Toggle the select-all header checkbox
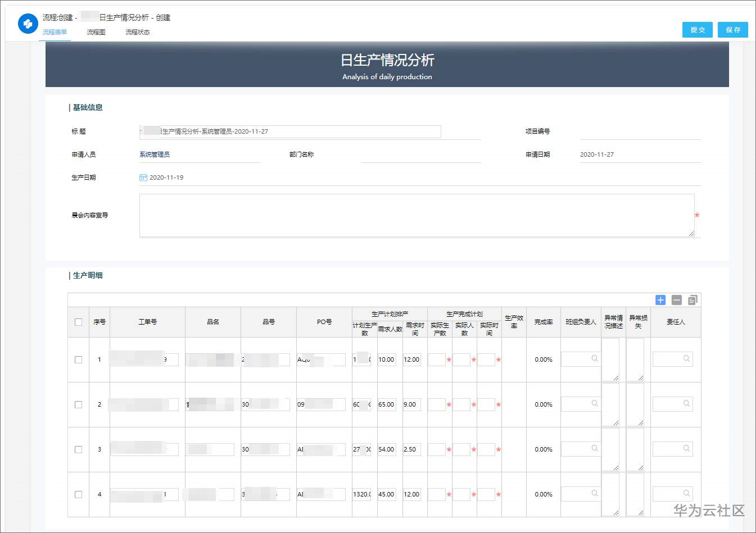 78,322
